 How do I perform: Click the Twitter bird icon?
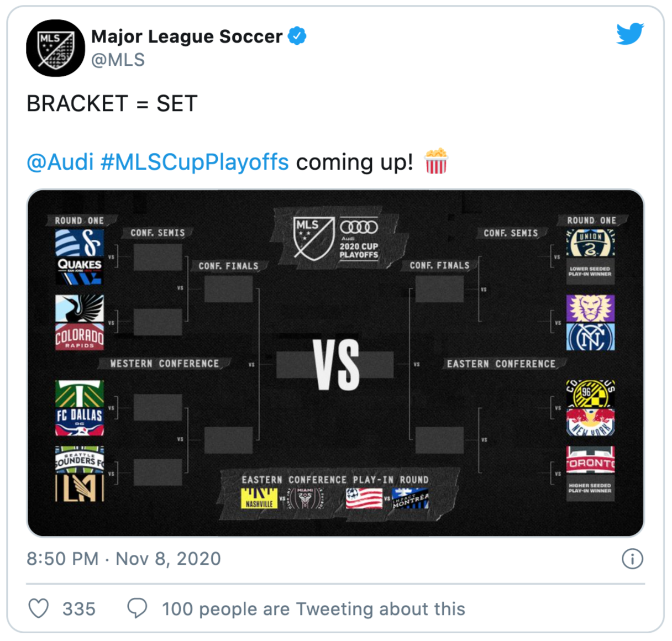click(x=630, y=33)
